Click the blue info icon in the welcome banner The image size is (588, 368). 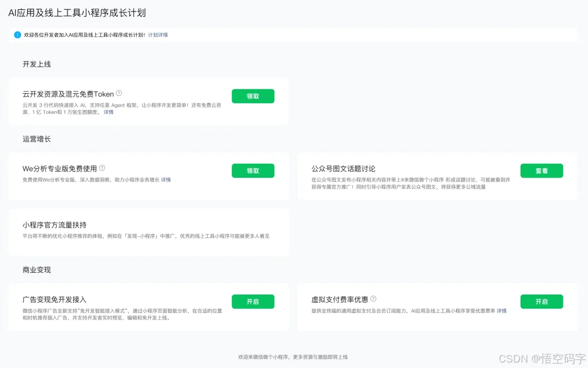pos(17,35)
